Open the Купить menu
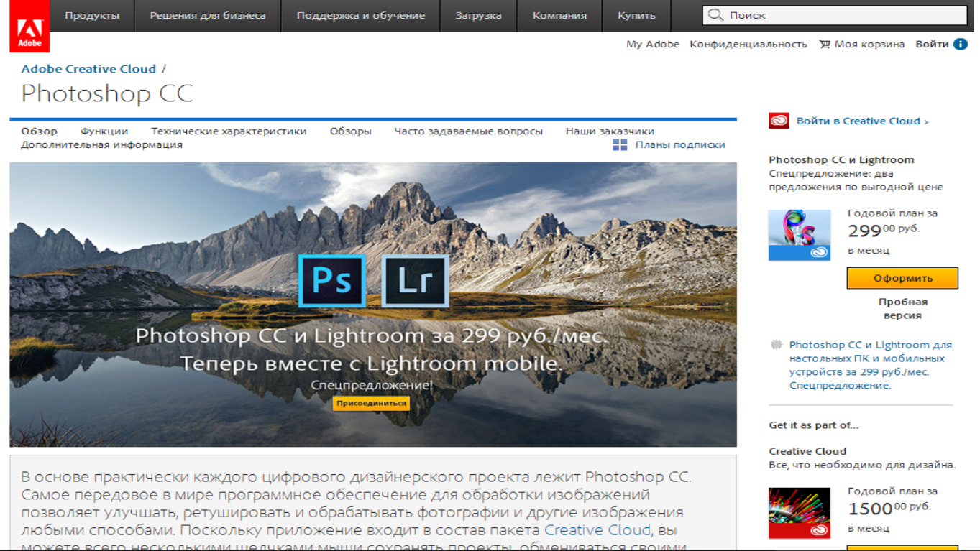980x551 pixels. click(637, 16)
